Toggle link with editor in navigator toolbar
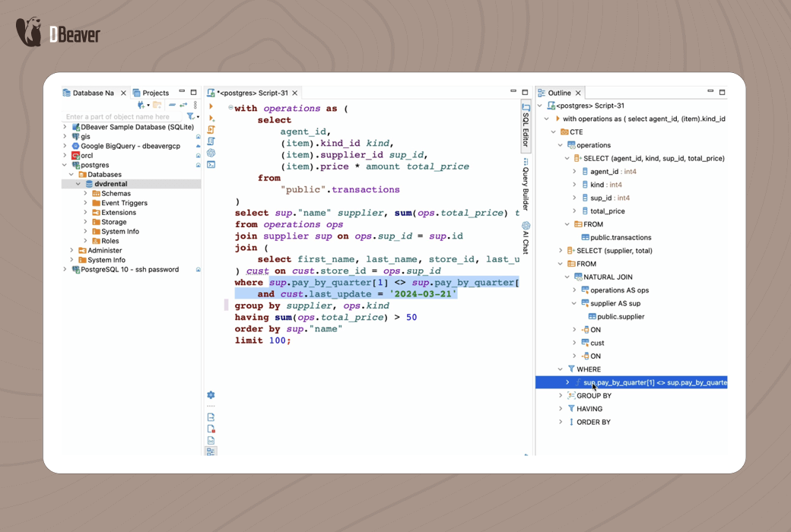 (183, 105)
